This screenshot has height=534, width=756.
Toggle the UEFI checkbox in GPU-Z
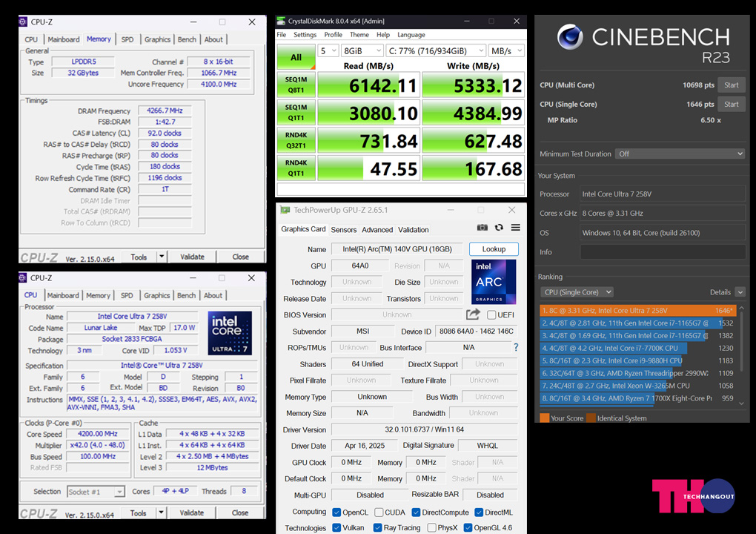[x=491, y=315]
